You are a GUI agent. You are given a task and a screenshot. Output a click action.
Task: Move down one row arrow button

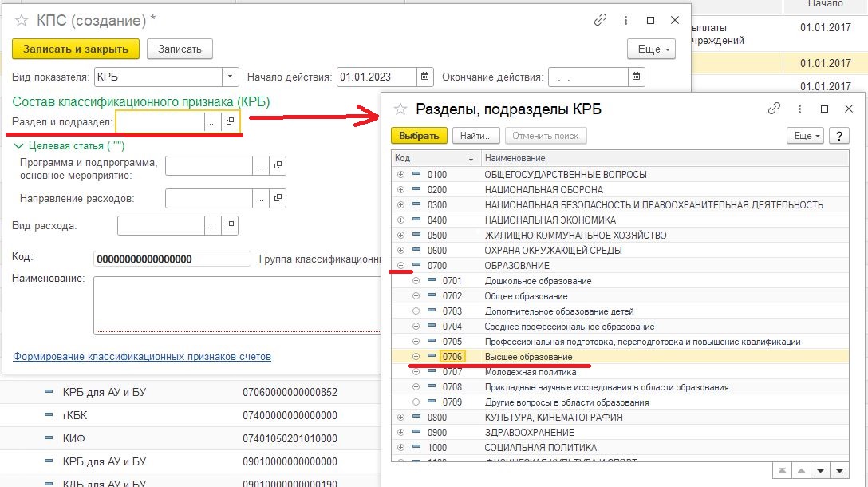point(820,471)
